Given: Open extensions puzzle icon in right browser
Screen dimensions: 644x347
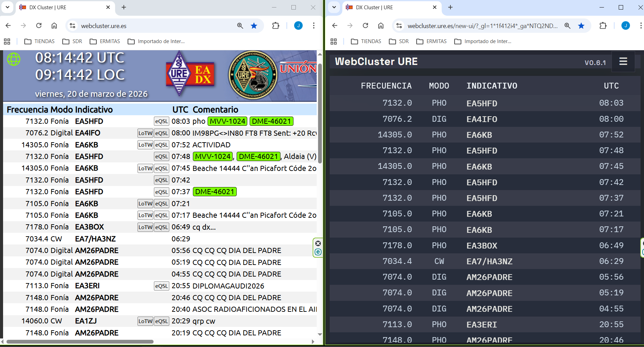Looking at the screenshot, I should (x=603, y=26).
